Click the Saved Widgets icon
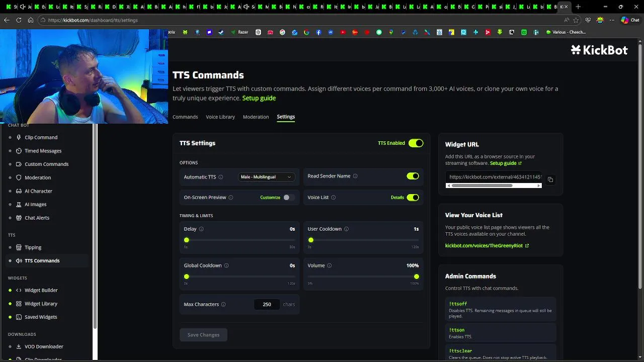This screenshot has height=362, width=644. [x=19, y=317]
